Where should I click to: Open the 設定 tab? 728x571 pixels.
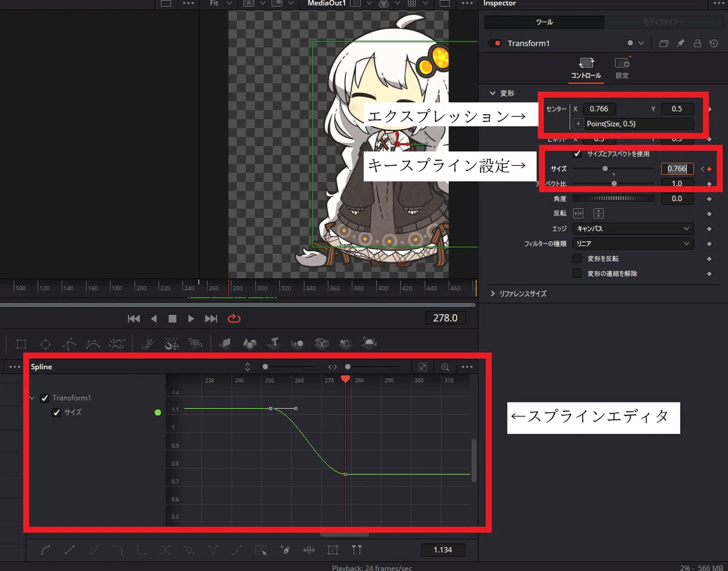tap(622, 69)
